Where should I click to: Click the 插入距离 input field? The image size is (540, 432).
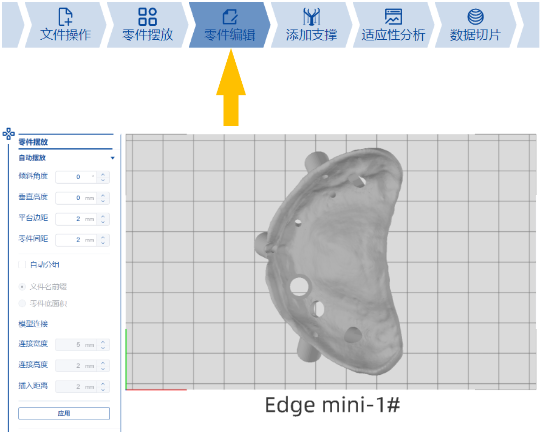click(83, 387)
